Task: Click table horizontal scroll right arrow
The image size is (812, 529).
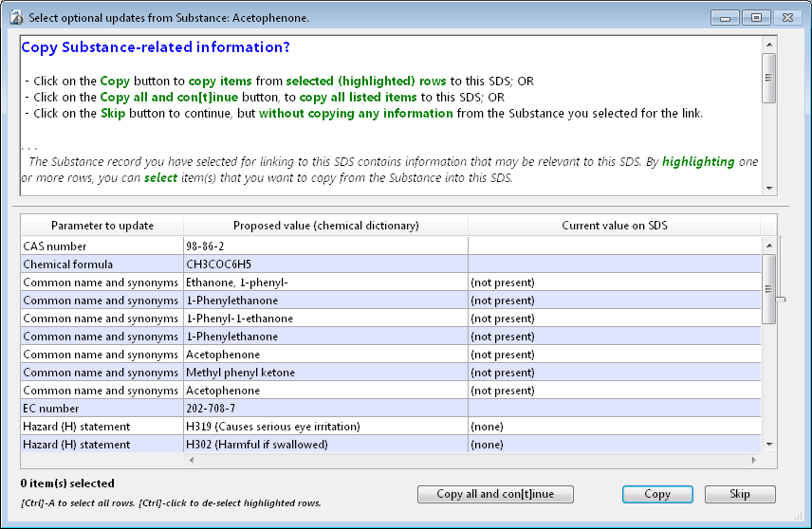Action: click(753, 460)
